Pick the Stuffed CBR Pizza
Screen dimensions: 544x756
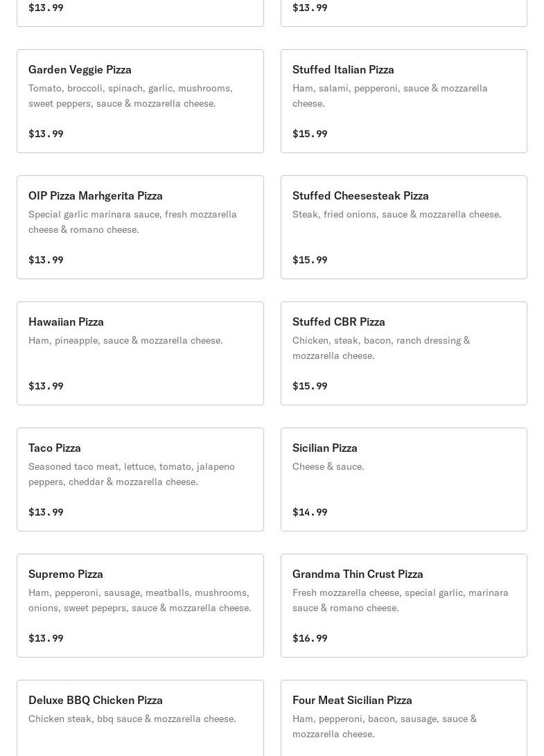click(403, 353)
